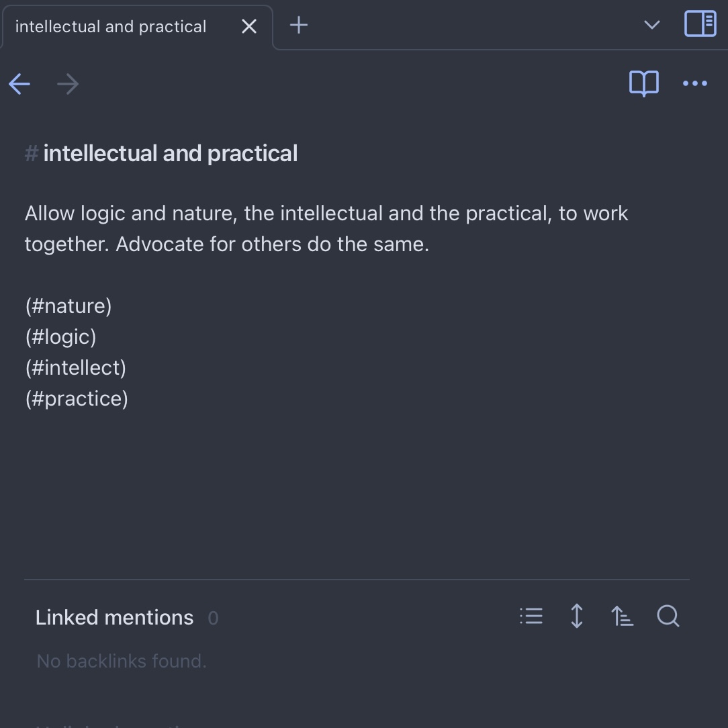This screenshot has width=728, height=728.
Task: Open the three-dot more options menu
Action: [x=695, y=83]
